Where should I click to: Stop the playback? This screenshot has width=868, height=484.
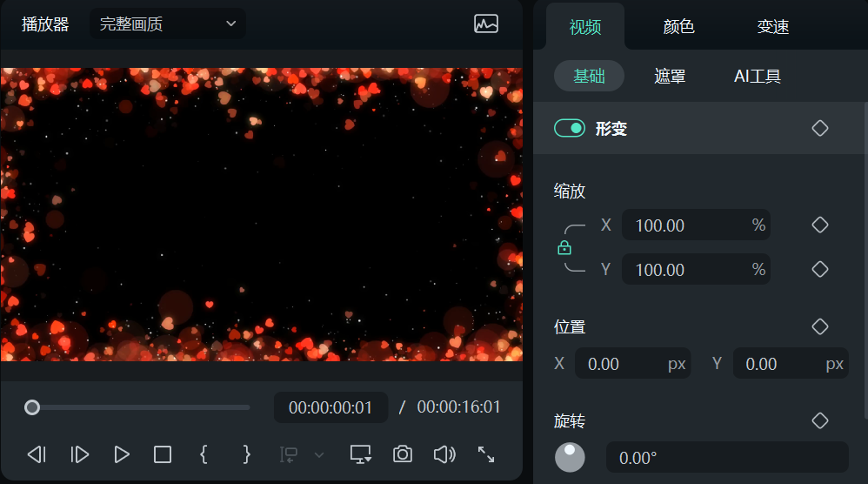coord(162,454)
